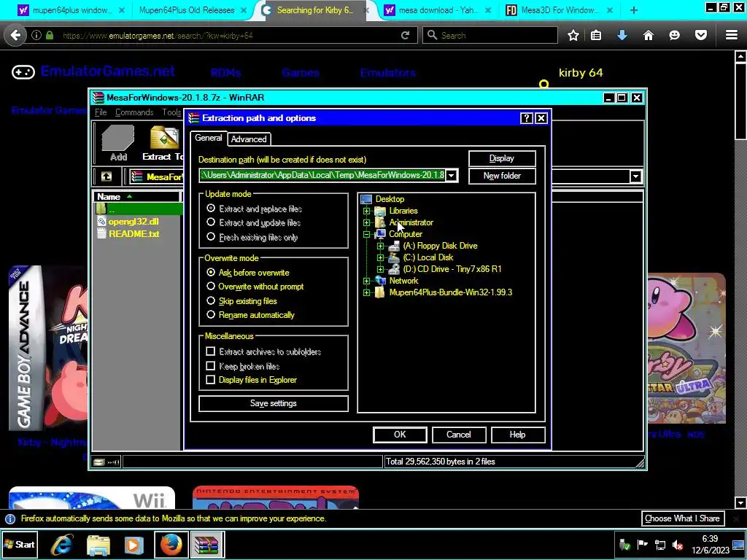Click the network tray icon
747x560 pixels.
click(x=660, y=545)
